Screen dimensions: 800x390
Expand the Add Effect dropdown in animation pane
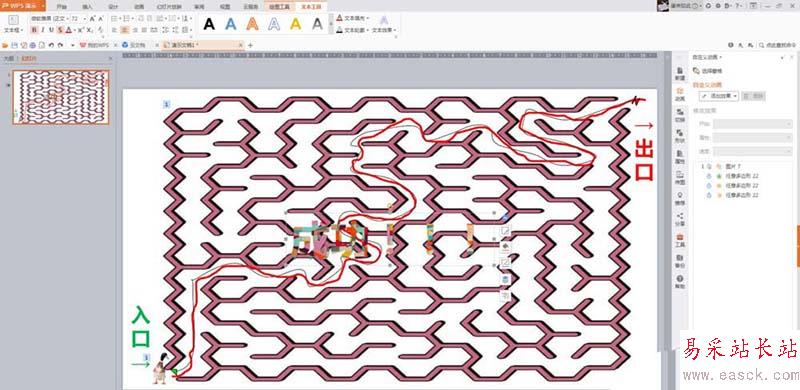click(719, 96)
